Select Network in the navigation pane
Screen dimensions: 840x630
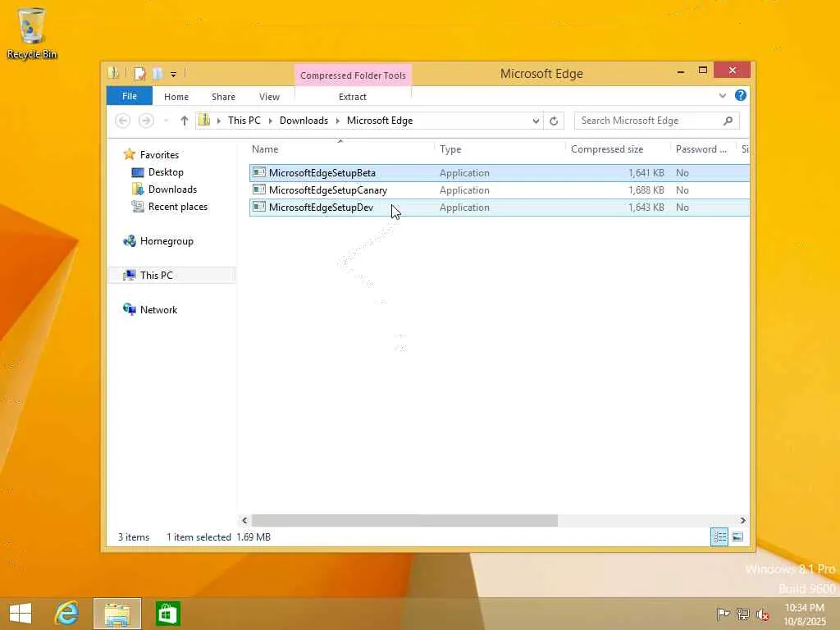point(158,309)
